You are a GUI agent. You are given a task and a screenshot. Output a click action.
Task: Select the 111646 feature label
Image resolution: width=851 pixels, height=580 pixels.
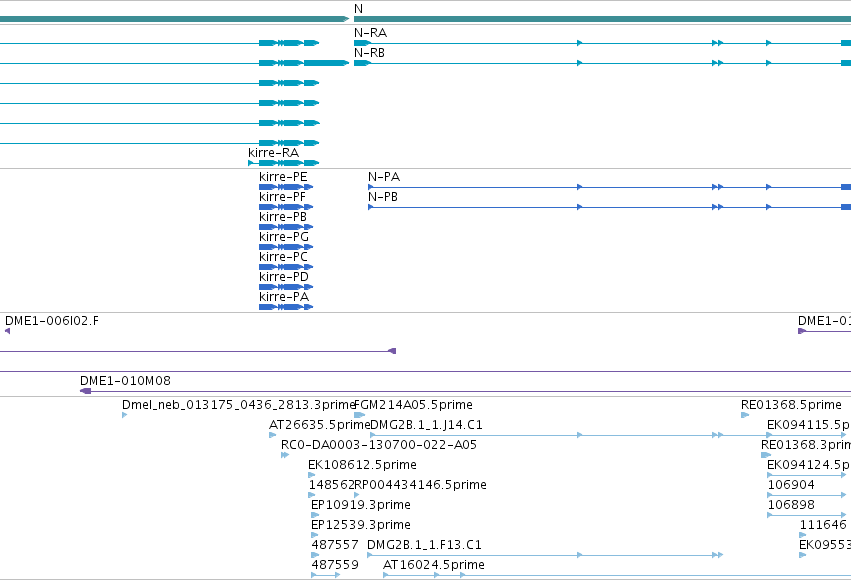pos(823,525)
